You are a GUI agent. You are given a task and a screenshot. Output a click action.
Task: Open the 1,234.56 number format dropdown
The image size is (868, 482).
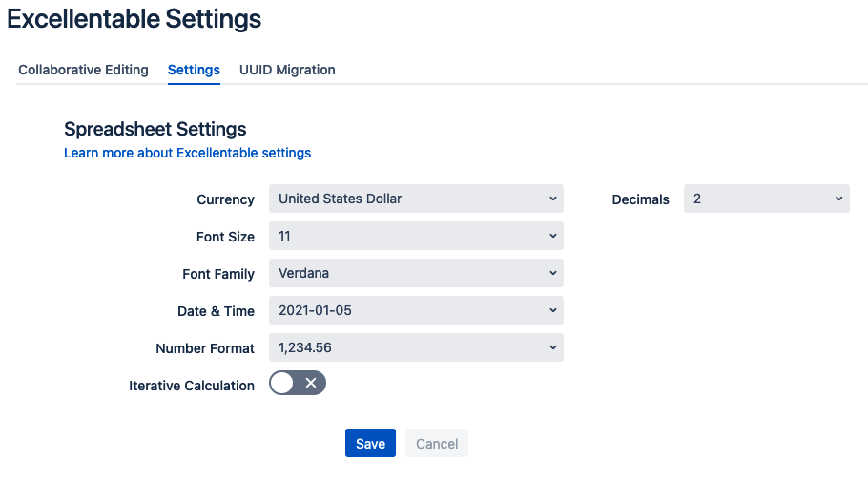point(416,347)
